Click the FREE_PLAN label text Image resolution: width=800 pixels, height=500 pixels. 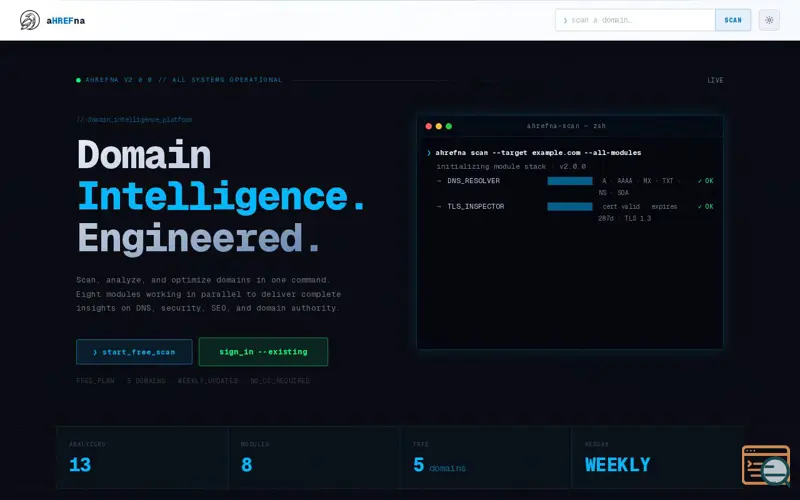95,381
